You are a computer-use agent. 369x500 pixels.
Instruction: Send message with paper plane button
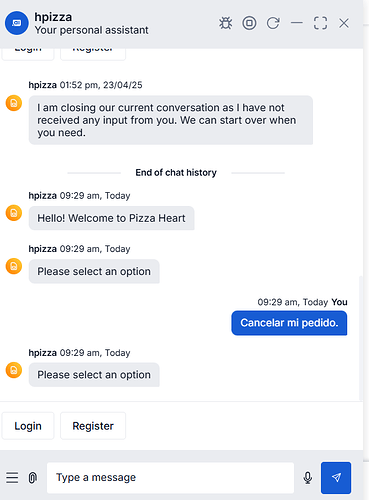336,478
